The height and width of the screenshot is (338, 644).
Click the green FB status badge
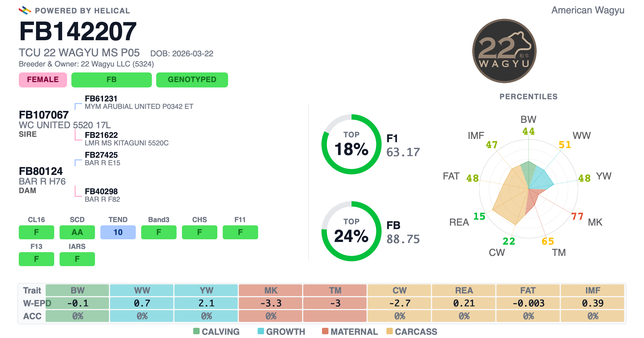pos(112,80)
